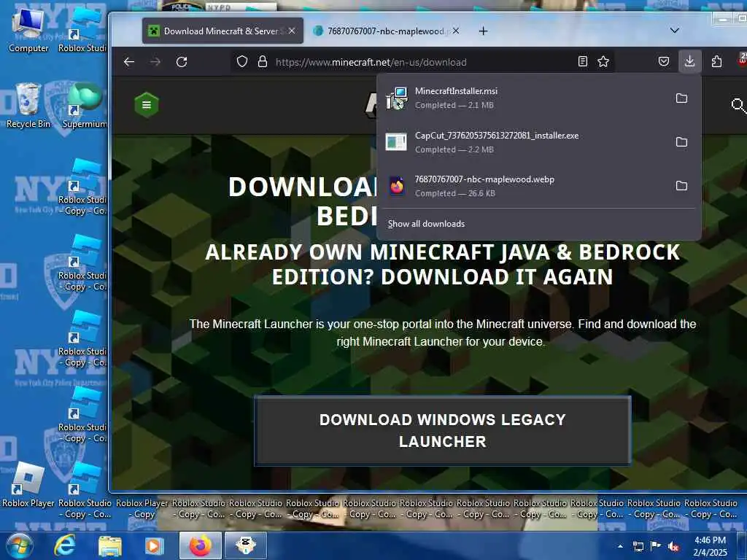Screen dimensions: 747x560
Task: Select the Roblox Player - Copy shortcut
Action: pos(142,508)
